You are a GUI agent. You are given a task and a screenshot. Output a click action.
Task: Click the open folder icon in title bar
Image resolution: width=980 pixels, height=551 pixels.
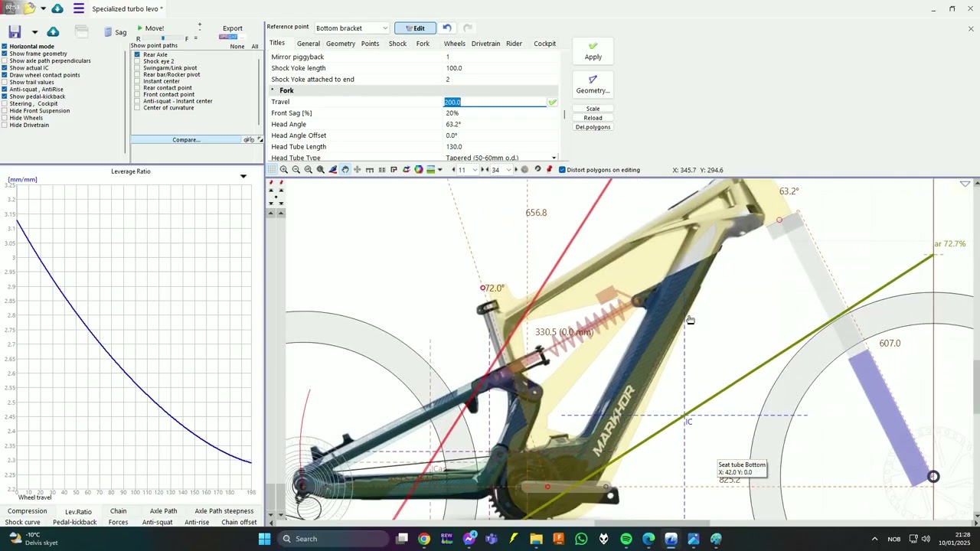pos(29,9)
